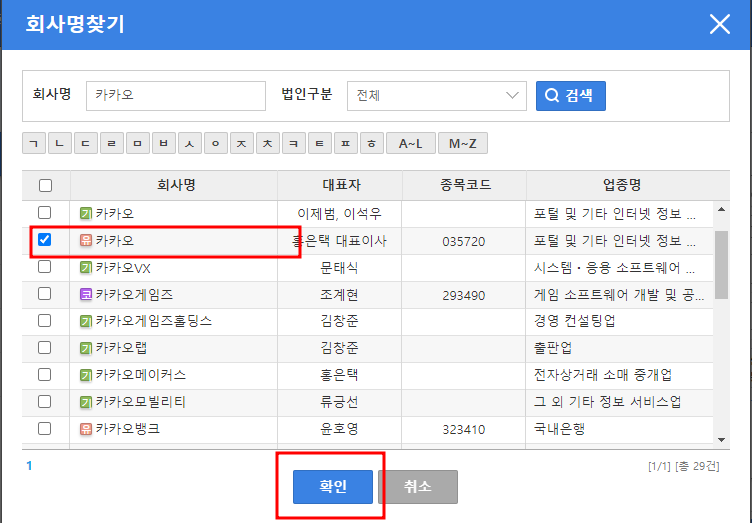The image size is (752, 523).
Task: Filter by initial consonant ㅇ
Action: (x=216, y=143)
